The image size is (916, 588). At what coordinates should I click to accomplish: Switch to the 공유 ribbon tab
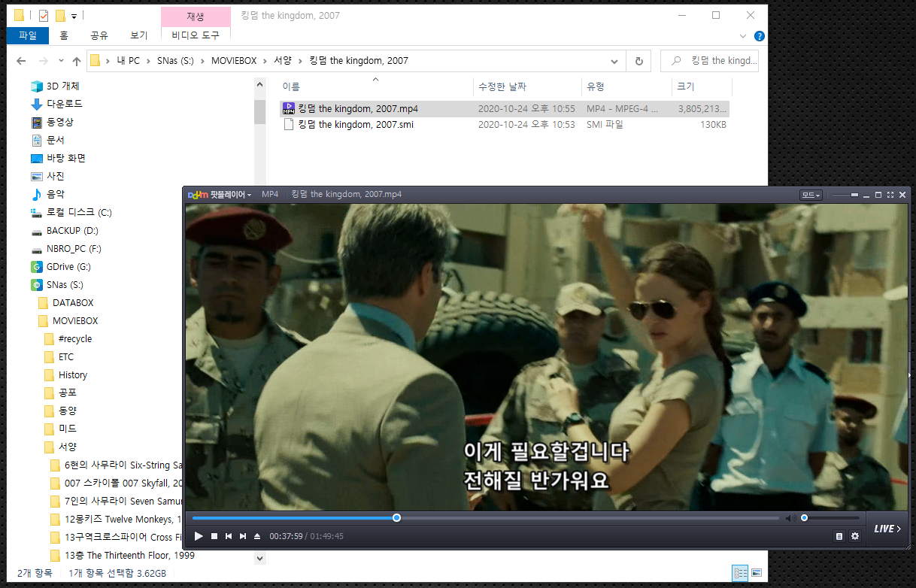(x=99, y=35)
